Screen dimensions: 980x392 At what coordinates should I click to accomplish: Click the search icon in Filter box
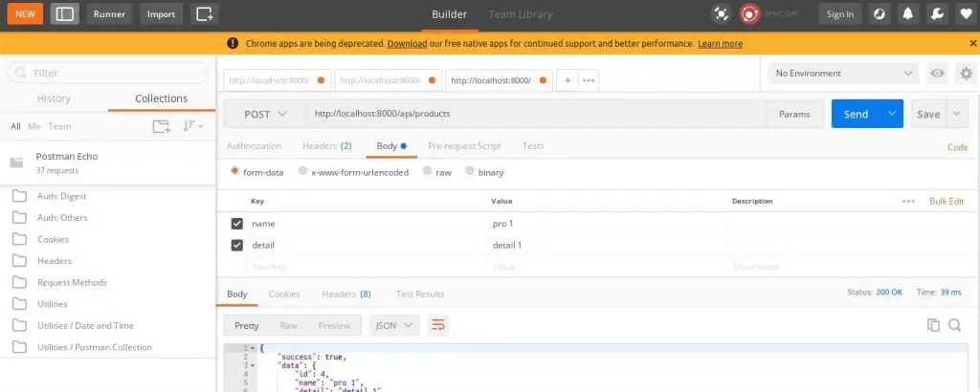pos(21,73)
